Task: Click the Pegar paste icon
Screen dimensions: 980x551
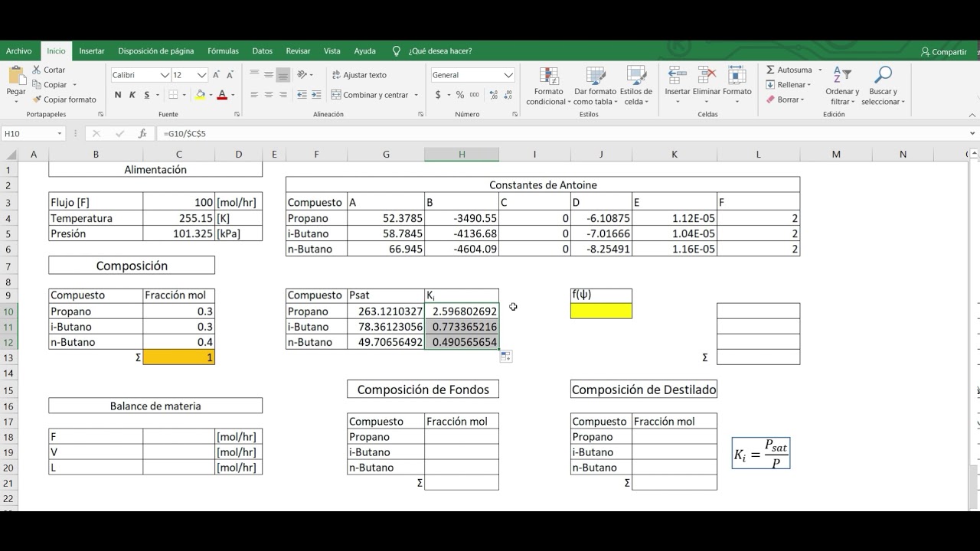Action: click(x=16, y=77)
